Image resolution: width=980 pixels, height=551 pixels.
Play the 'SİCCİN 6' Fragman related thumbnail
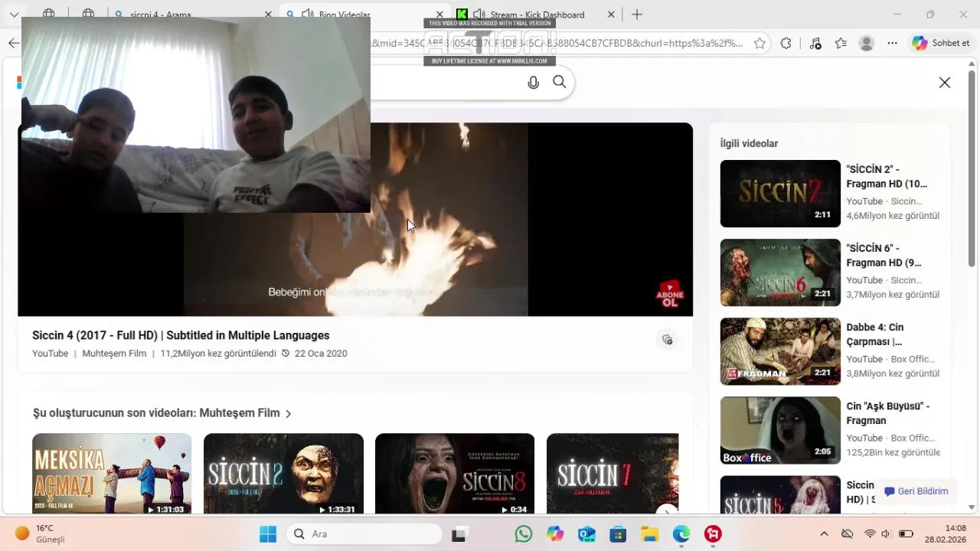780,272
